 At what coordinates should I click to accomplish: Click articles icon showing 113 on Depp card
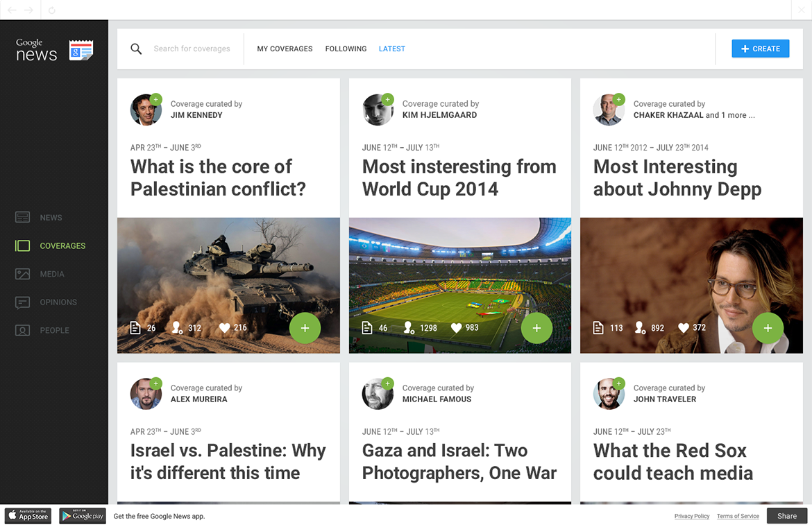tap(598, 327)
